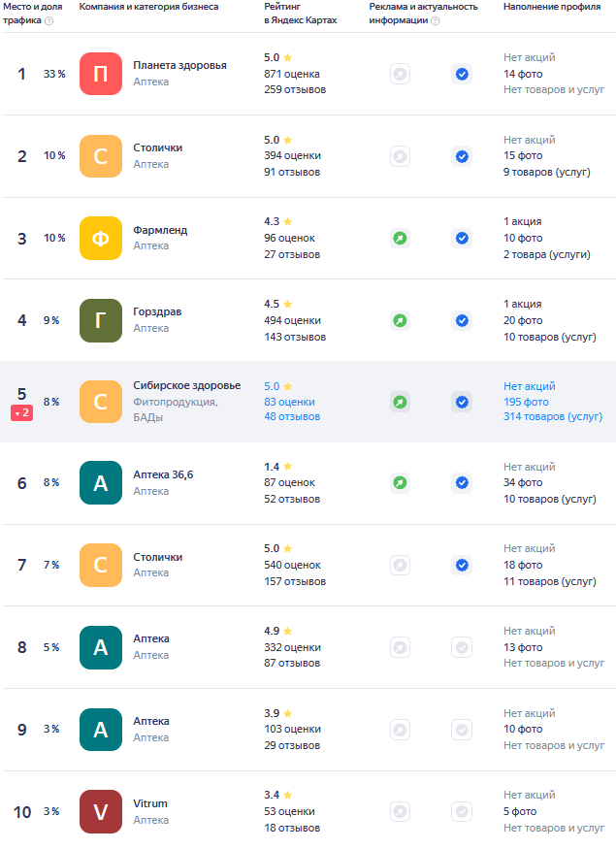Open the '83 оценки' link
The width and height of the screenshot is (616, 849).
pos(290,402)
